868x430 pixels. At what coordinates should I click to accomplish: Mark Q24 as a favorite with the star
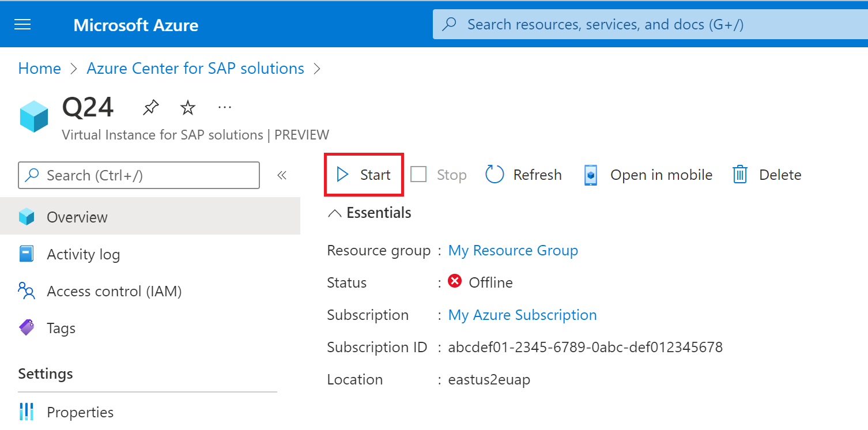(188, 107)
